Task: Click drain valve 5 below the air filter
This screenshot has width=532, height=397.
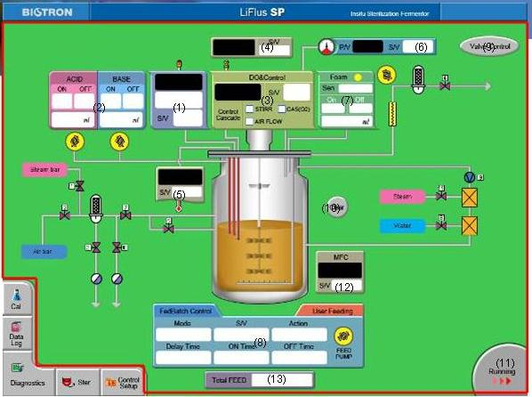Action: [96, 247]
